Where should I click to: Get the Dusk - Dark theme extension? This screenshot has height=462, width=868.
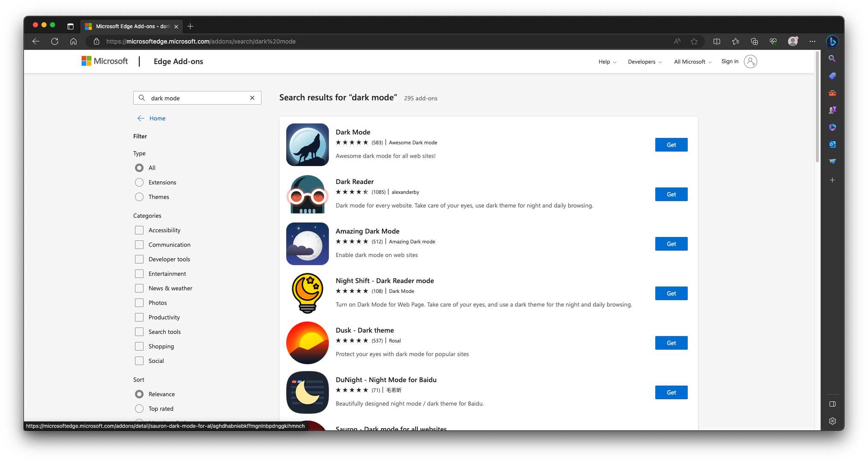click(x=671, y=343)
